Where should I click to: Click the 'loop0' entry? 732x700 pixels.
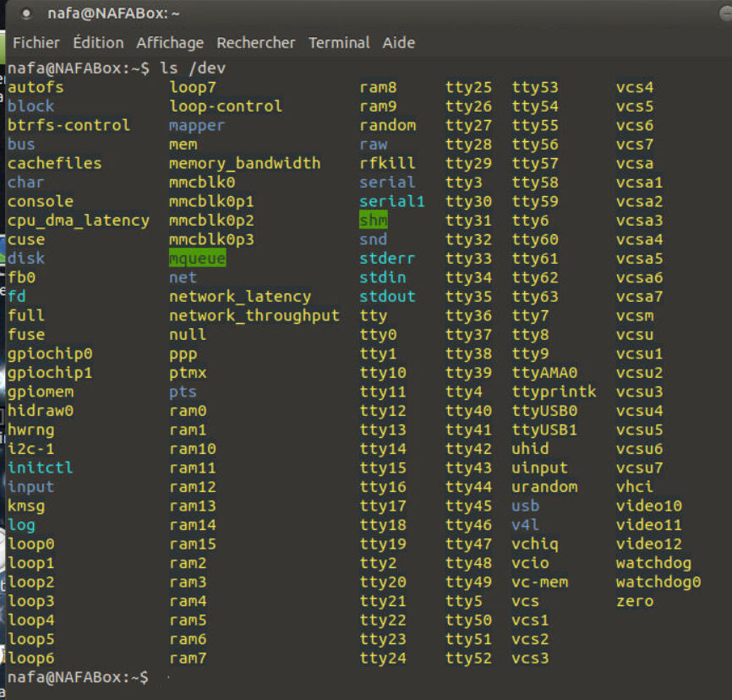point(30,544)
